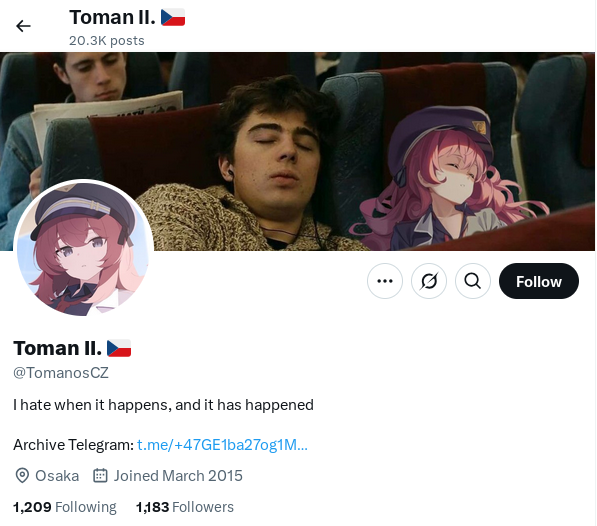Click the bio text about hating when it happens
Viewport: 597px width, 526px height.
(163, 405)
